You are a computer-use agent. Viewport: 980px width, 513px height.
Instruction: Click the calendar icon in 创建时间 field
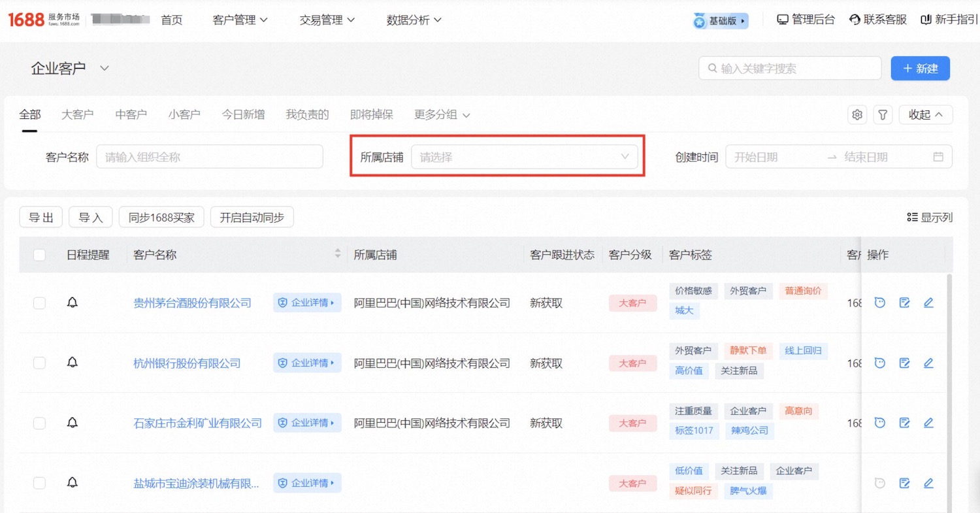[938, 157]
